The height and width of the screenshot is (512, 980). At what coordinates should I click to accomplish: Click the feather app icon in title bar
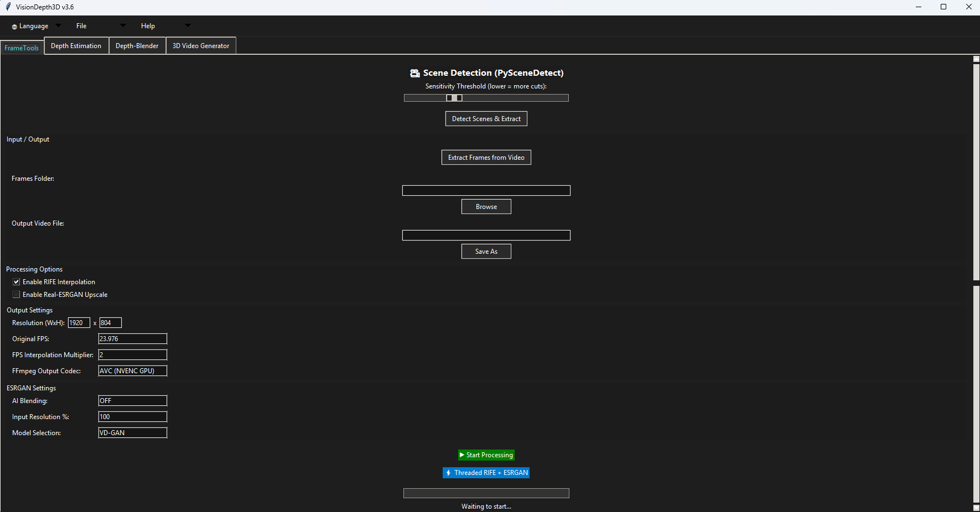click(8, 7)
